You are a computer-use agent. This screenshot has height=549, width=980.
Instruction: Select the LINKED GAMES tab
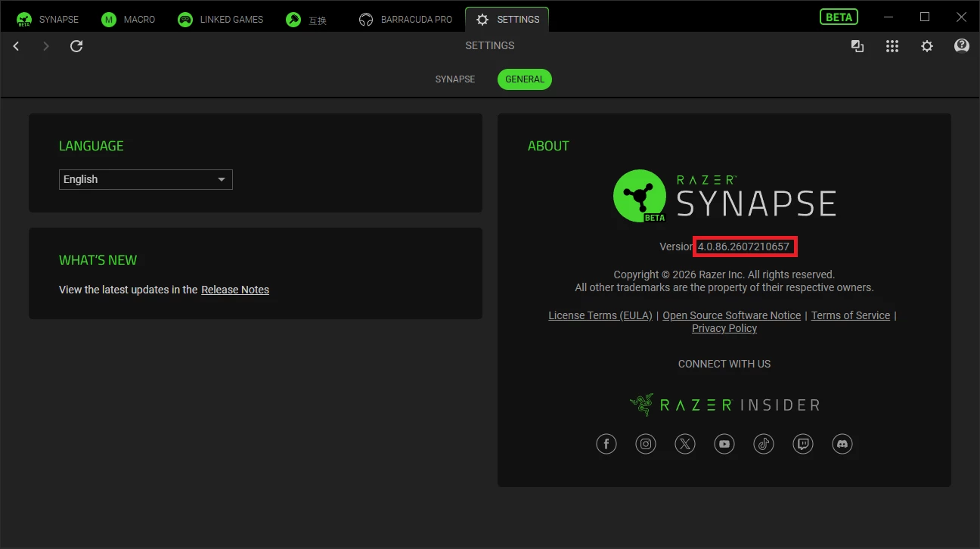point(221,20)
